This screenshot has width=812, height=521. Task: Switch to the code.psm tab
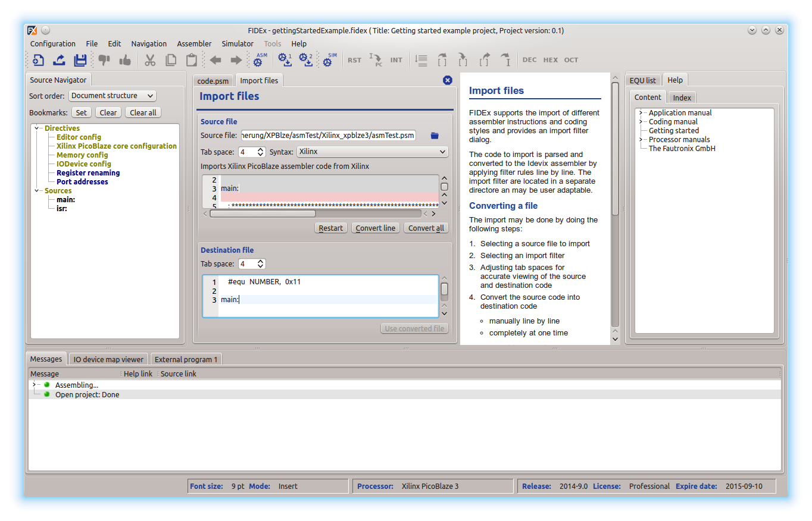213,81
